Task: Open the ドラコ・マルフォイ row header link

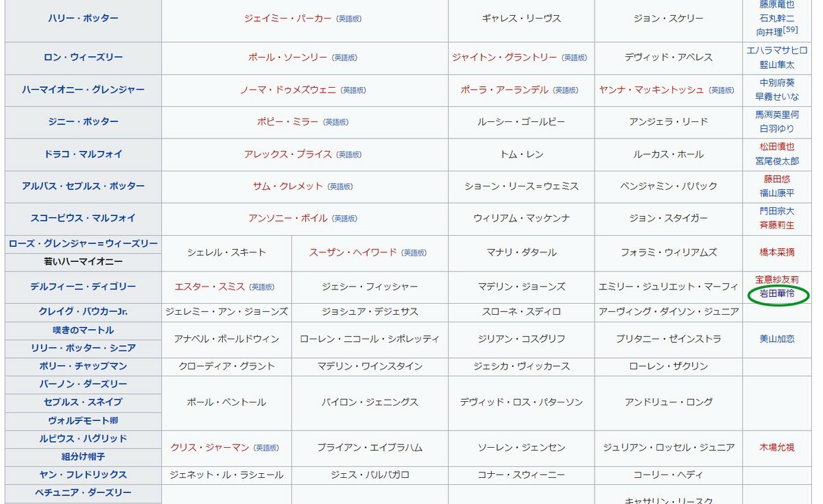Action: click(83, 154)
